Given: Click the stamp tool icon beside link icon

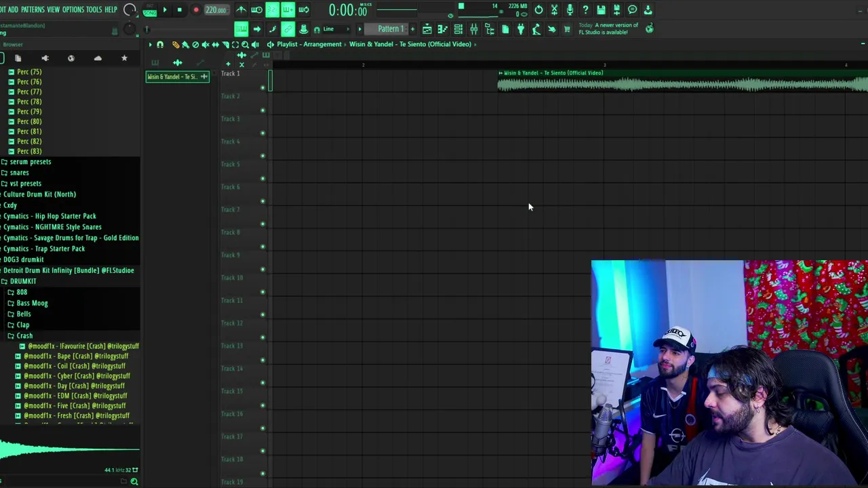Looking at the screenshot, I should (303, 29).
